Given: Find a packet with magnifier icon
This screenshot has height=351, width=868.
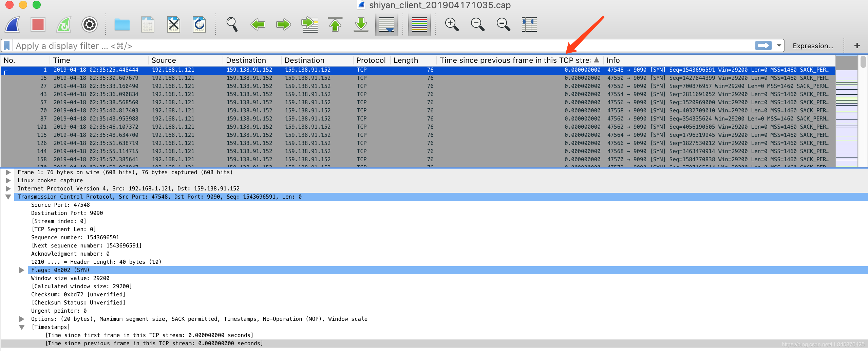Looking at the screenshot, I should coord(232,24).
